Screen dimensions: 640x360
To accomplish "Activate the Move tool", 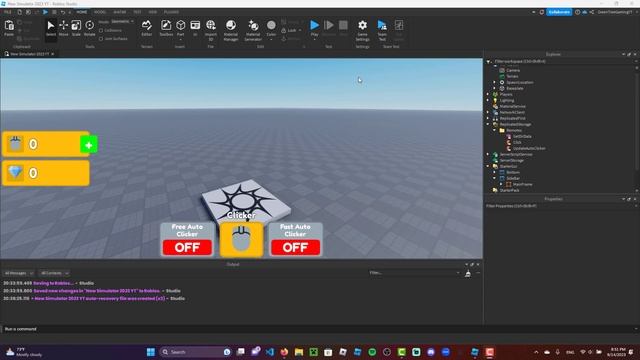I will (64, 29).
